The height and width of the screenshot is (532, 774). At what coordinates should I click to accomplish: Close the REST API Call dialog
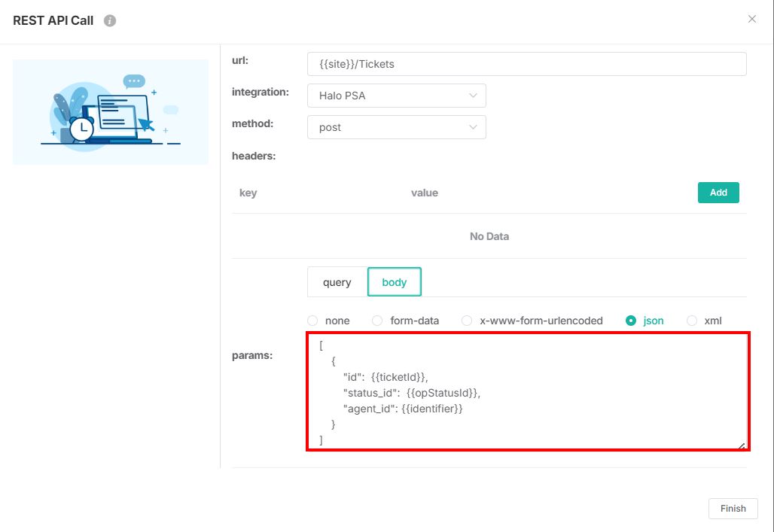coord(751,19)
